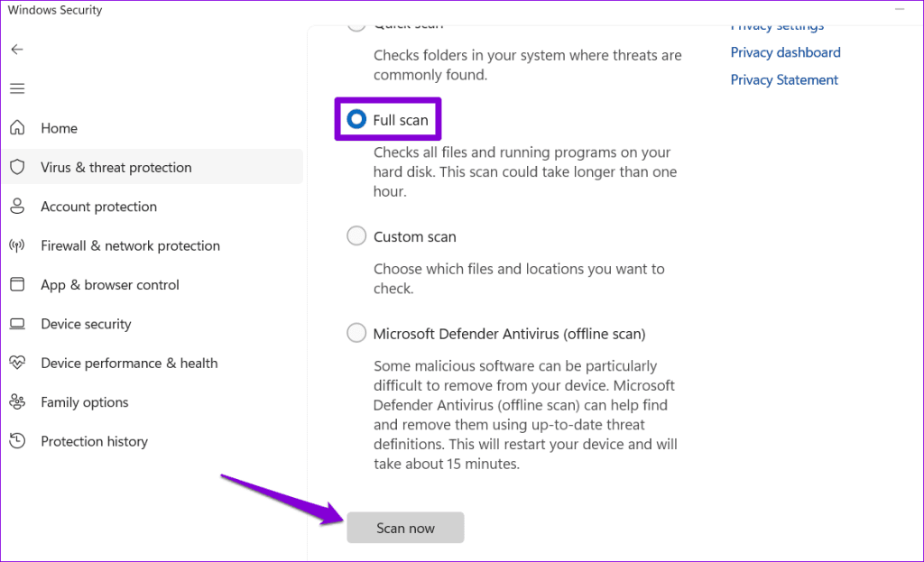924x562 pixels.
Task: Open Virus & threat protection page
Action: 152,167
